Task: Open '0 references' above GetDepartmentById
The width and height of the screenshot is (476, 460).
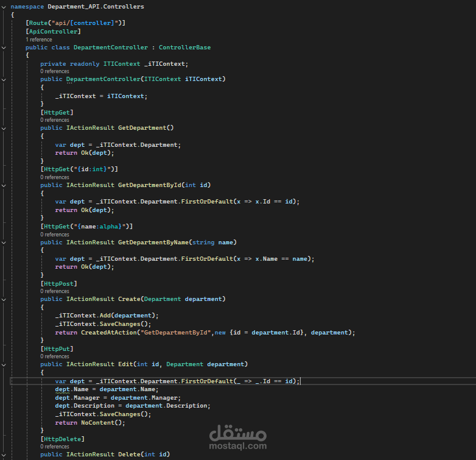Action: [55, 177]
